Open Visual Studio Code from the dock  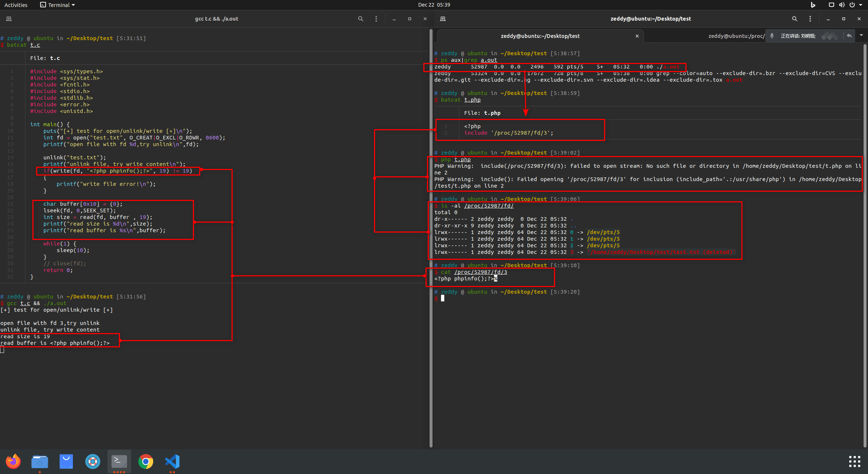point(172,461)
